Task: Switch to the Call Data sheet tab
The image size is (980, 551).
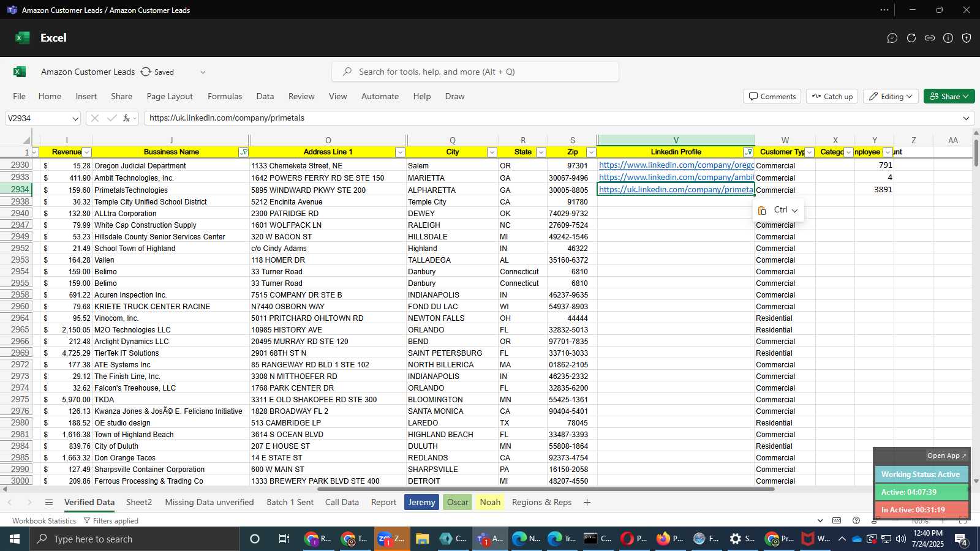Action: pos(342,503)
